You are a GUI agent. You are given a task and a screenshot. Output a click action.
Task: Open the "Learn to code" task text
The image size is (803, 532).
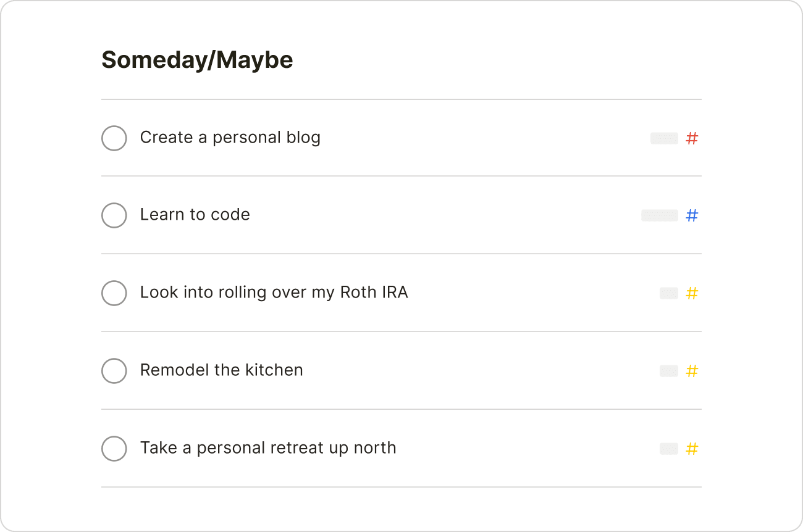[195, 215]
